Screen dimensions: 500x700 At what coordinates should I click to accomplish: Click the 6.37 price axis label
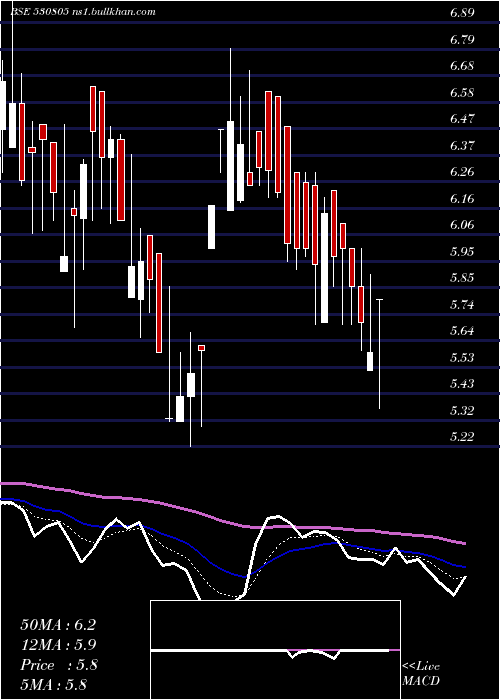tap(462, 146)
